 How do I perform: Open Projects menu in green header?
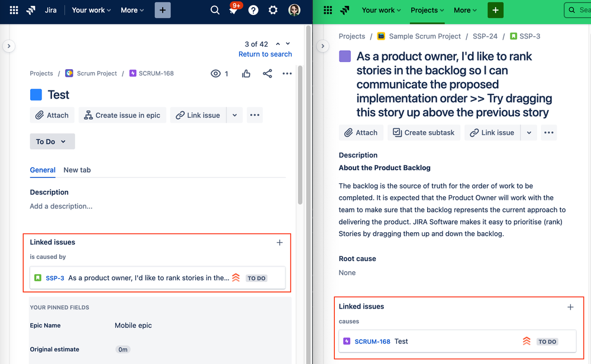tap(427, 10)
